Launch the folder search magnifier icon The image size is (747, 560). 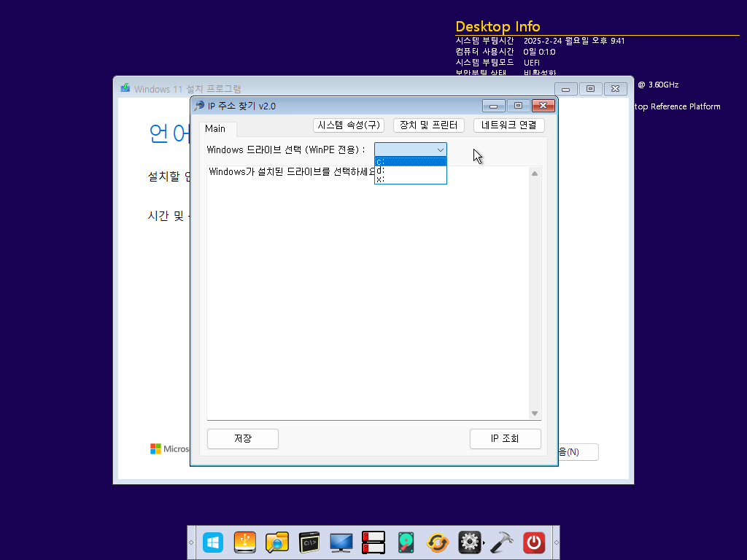click(276, 542)
